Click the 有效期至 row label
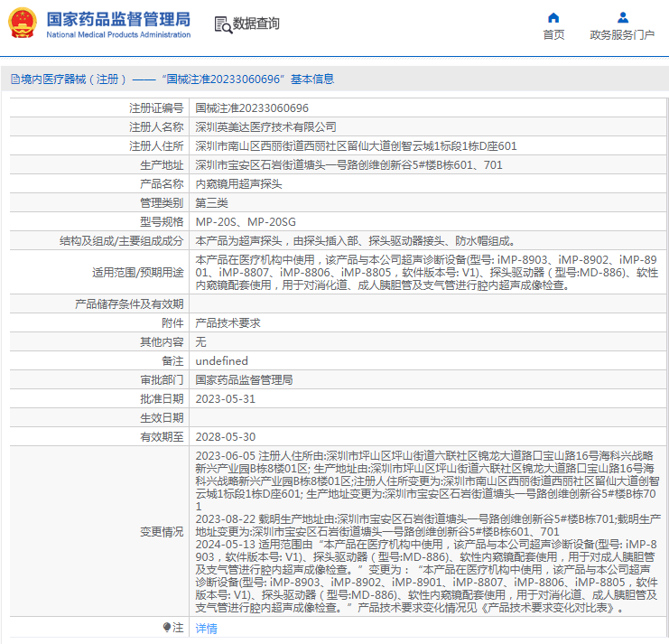 pyautogui.click(x=162, y=437)
